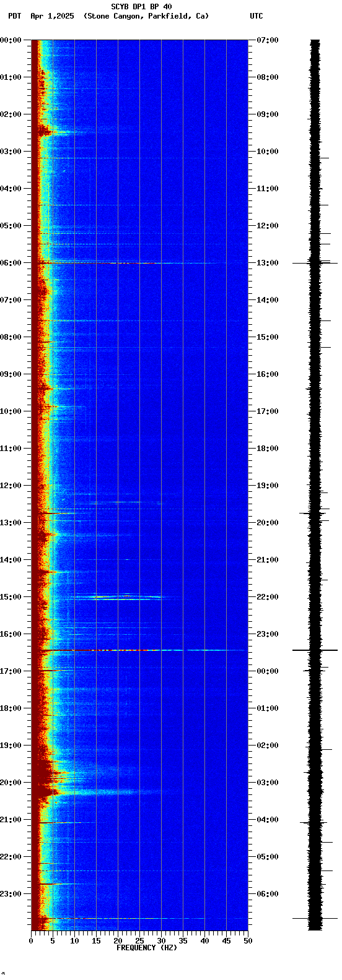Click the UTC '13:00' time label
The height and width of the screenshot is (980, 342).
point(268,263)
